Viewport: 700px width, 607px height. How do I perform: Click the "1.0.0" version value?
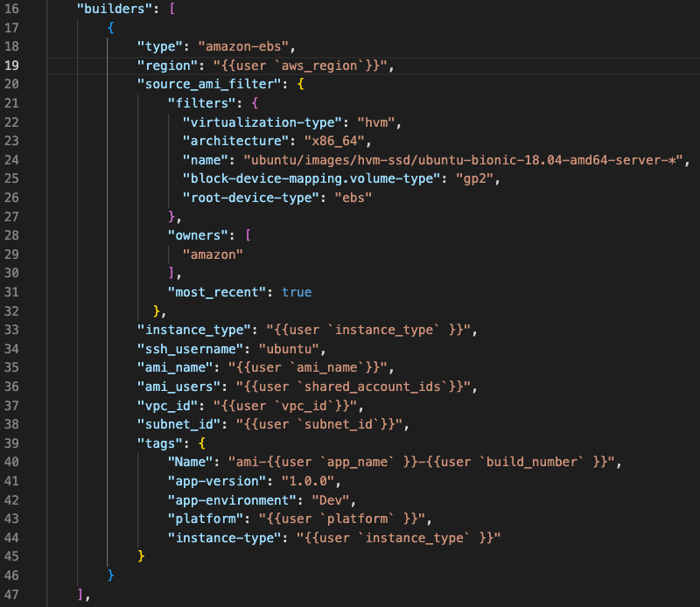click(308, 481)
